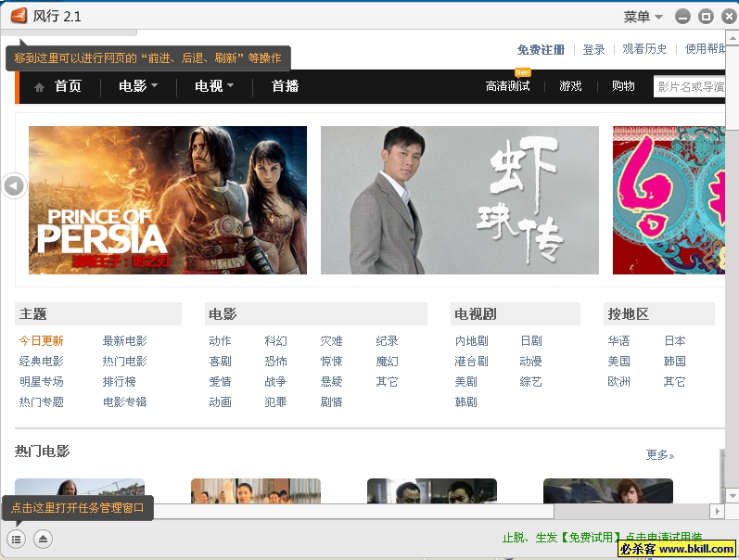The height and width of the screenshot is (560, 739).
Task: Click the green 免费试用 ad text
Action: pyautogui.click(x=602, y=538)
